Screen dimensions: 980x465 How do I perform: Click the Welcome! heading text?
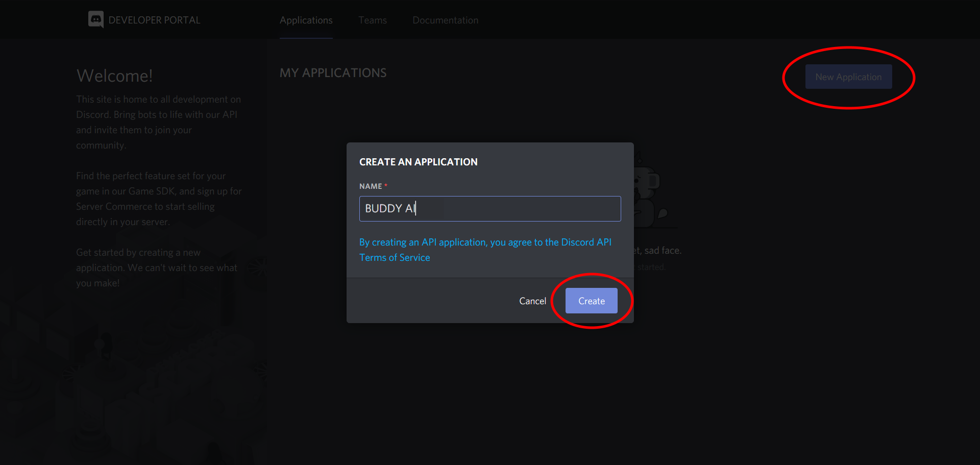[x=114, y=76]
